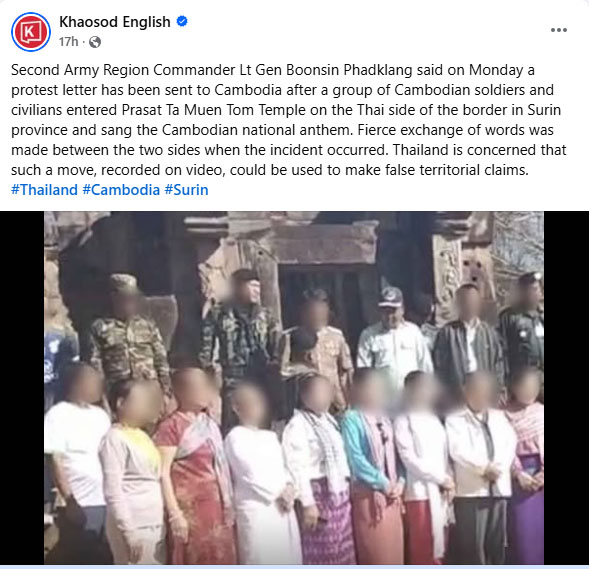Viewport: 589px width, 569px height.
Task: Open the post photo of people at temple
Action: click(294, 388)
